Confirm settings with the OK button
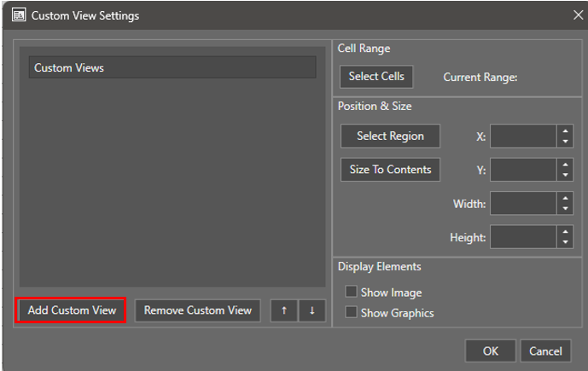 (x=490, y=351)
